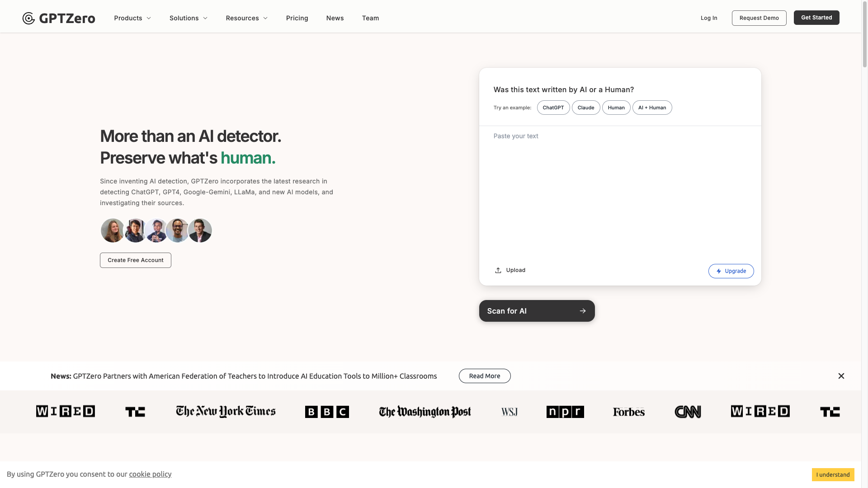Click the Paste your text field
The image size is (868, 488).
pos(620,192)
